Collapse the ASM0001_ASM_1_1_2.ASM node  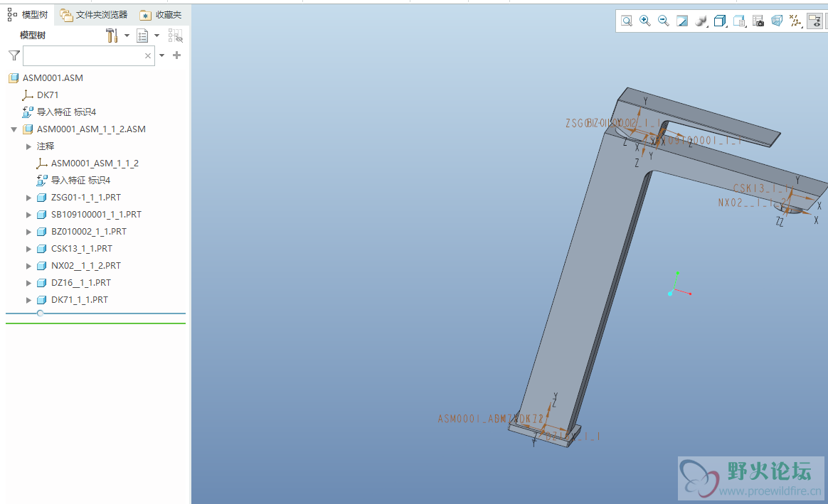(x=14, y=129)
